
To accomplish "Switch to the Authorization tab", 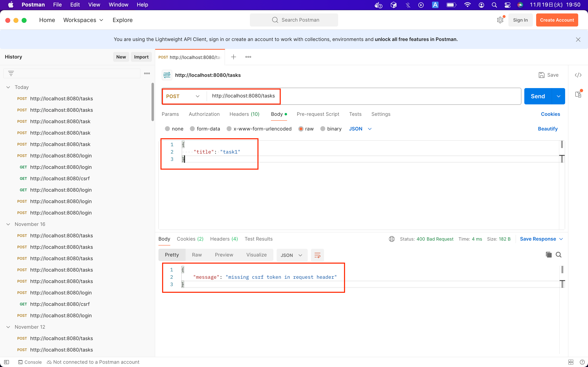I will (x=204, y=114).
